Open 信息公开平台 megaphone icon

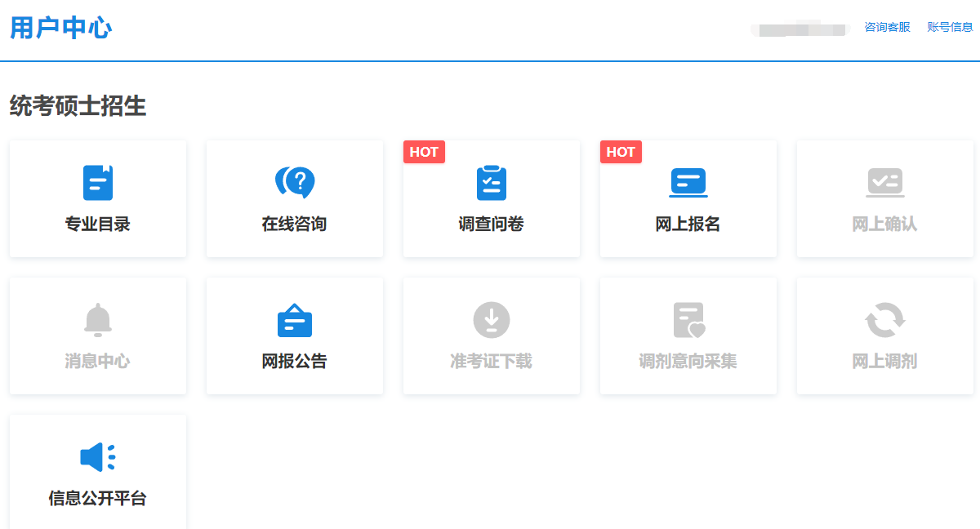(x=98, y=456)
